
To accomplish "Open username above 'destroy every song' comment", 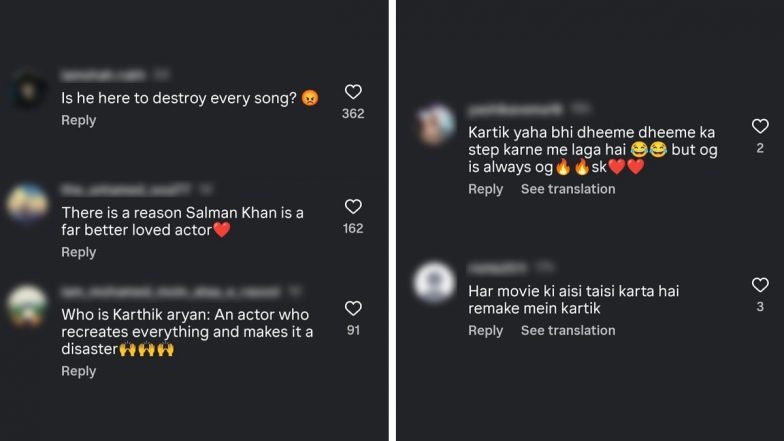I will pyautogui.click(x=103, y=75).
